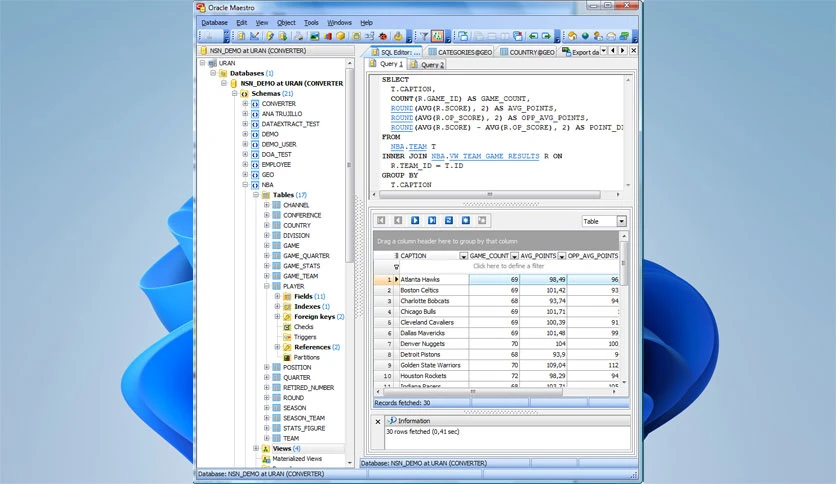The height and width of the screenshot is (484, 836).
Task: Click the blue line chart icon in toolbar
Action: [255, 36]
